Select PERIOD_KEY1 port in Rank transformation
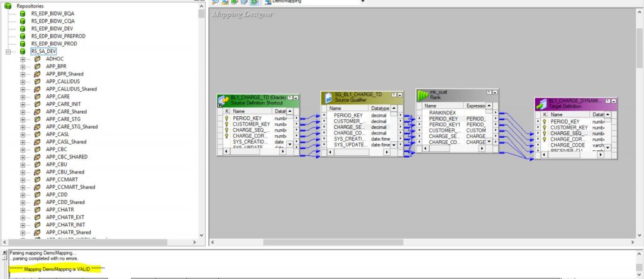Screen dimensions: 644x279 [445, 124]
